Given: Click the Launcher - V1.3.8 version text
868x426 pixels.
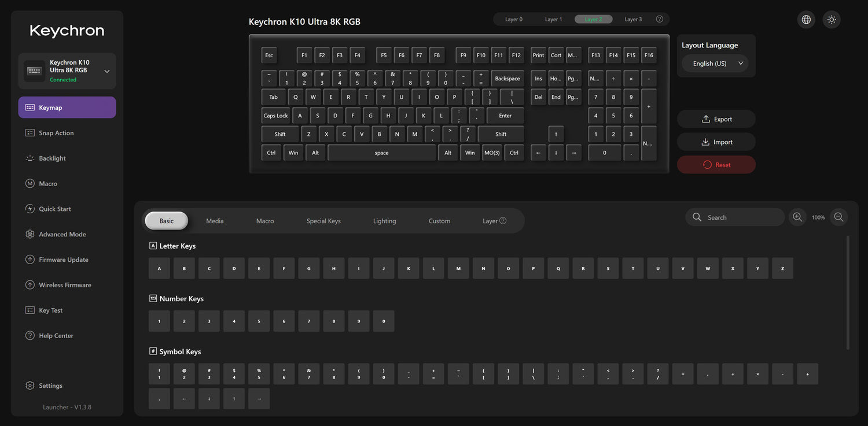Looking at the screenshot, I should tap(67, 408).
